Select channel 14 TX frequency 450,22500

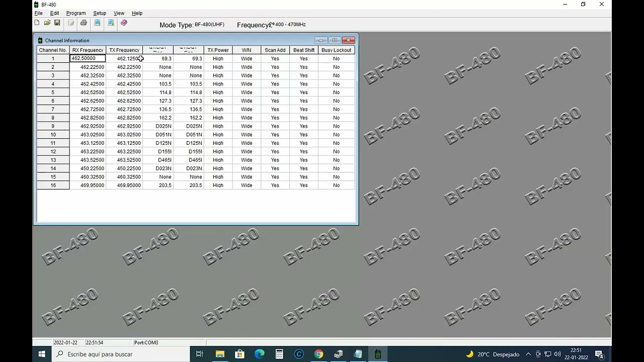pos(124,168)
